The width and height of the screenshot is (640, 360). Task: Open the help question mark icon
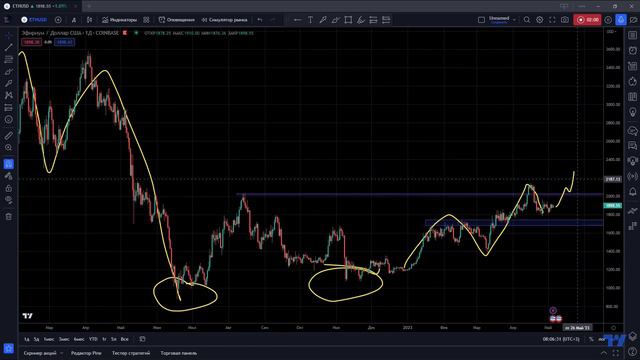633,351
